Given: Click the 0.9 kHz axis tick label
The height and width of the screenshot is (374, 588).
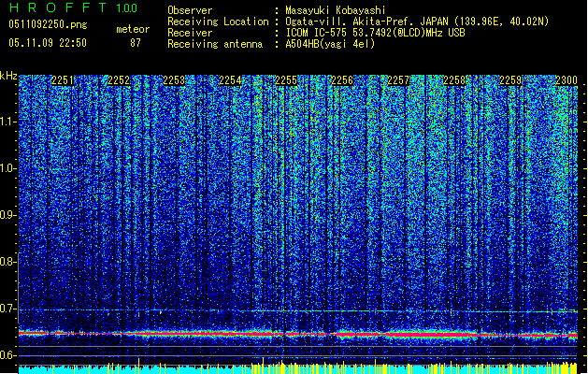Looking at the screenshot, I should coord(7,215).
